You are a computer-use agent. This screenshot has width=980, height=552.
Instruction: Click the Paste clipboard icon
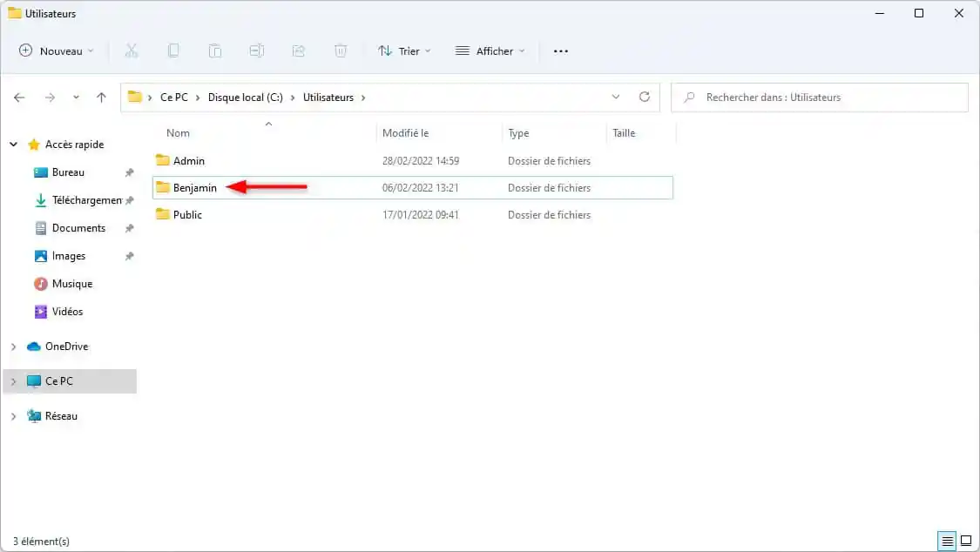(215, 50)
